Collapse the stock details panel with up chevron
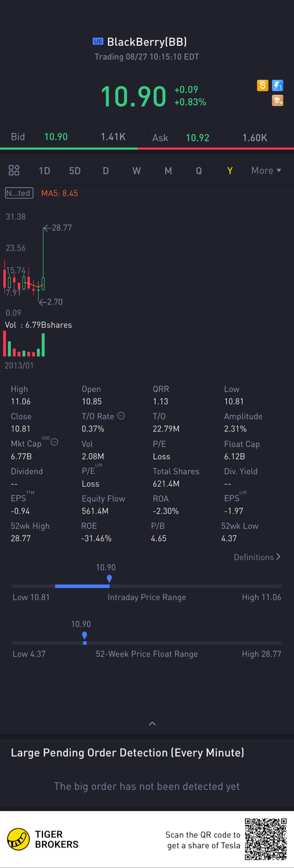 (x=152, y=724)
